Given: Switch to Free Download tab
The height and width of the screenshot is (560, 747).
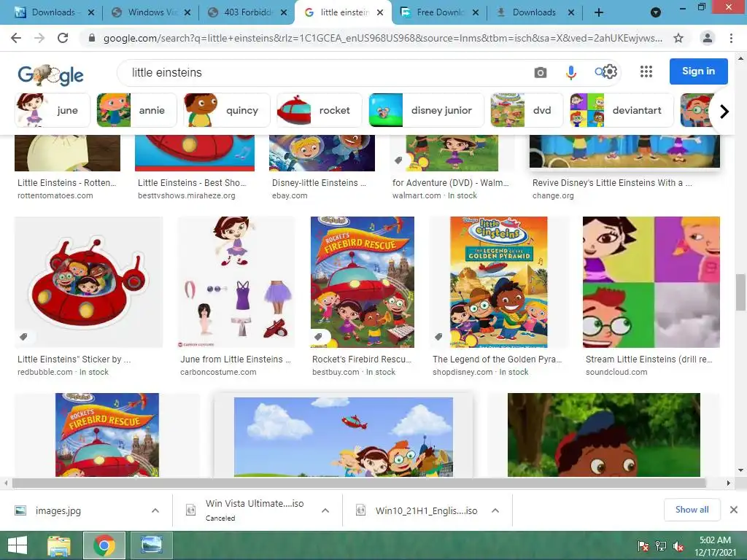Looking at the screenshot, I should click(x=438, y=12).
